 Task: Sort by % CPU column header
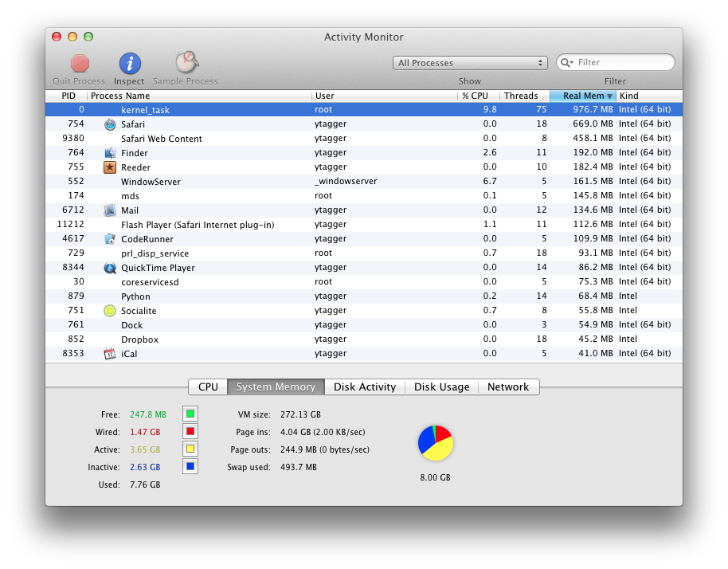tap(478, 96)
